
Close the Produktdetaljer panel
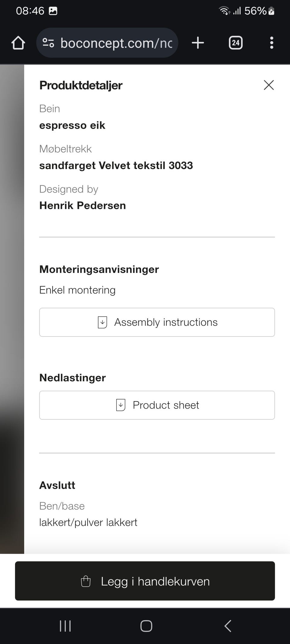pyautogui.click(x=269, y=85)
